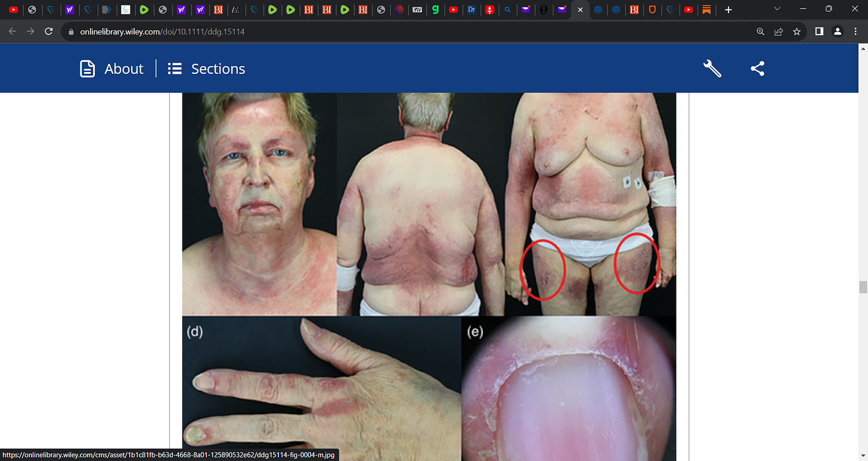Switch to the red microphone tab
The image size is (868, 461).
click(x=489, y=10)
